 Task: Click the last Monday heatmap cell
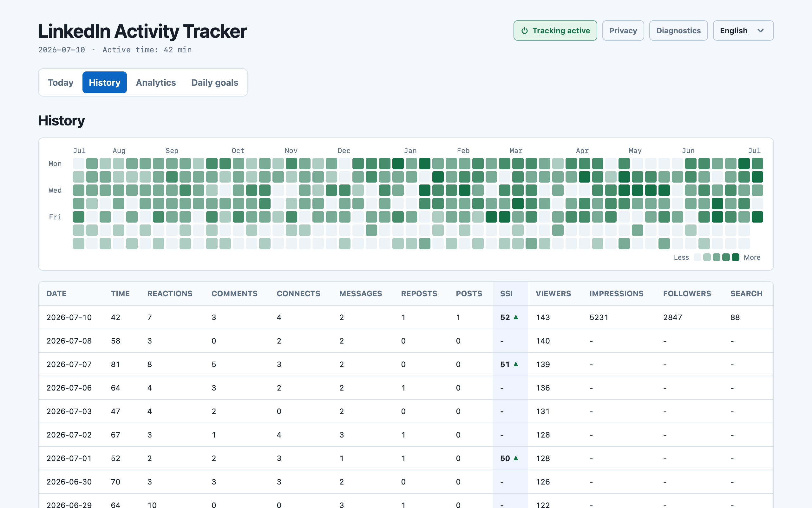point(757,164)
